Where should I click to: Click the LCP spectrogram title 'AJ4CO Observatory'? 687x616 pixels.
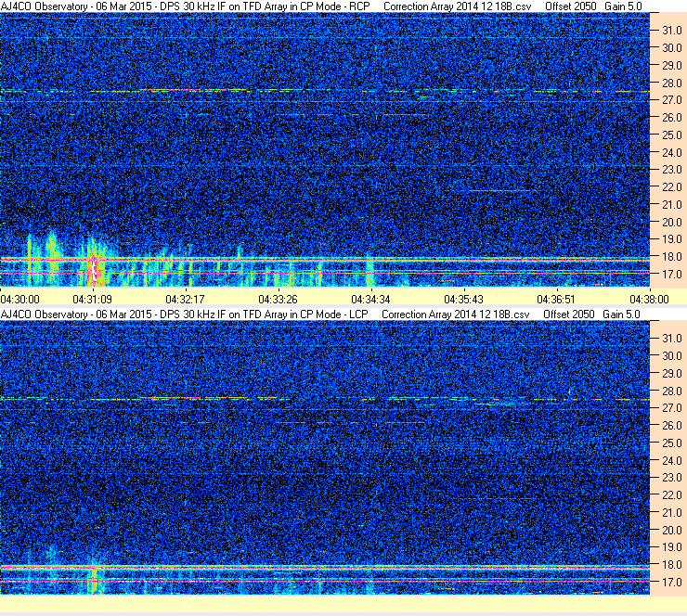click(x=44, y=314)
